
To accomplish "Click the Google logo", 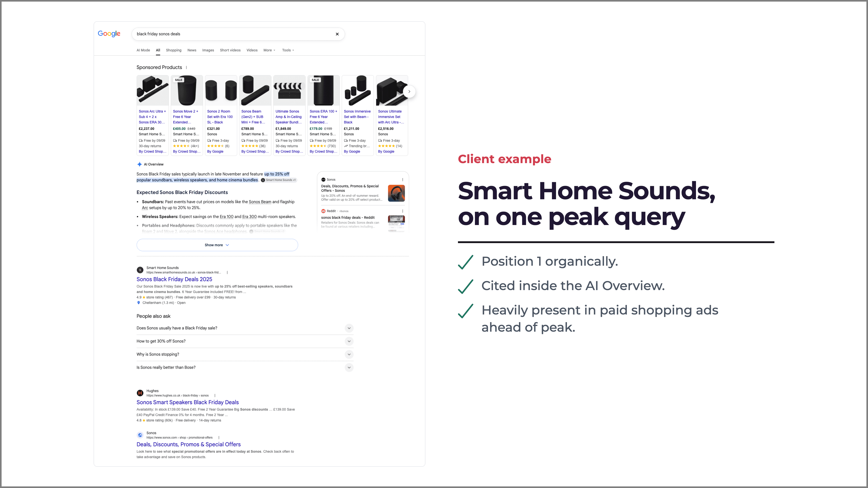I will click(109, 34).
